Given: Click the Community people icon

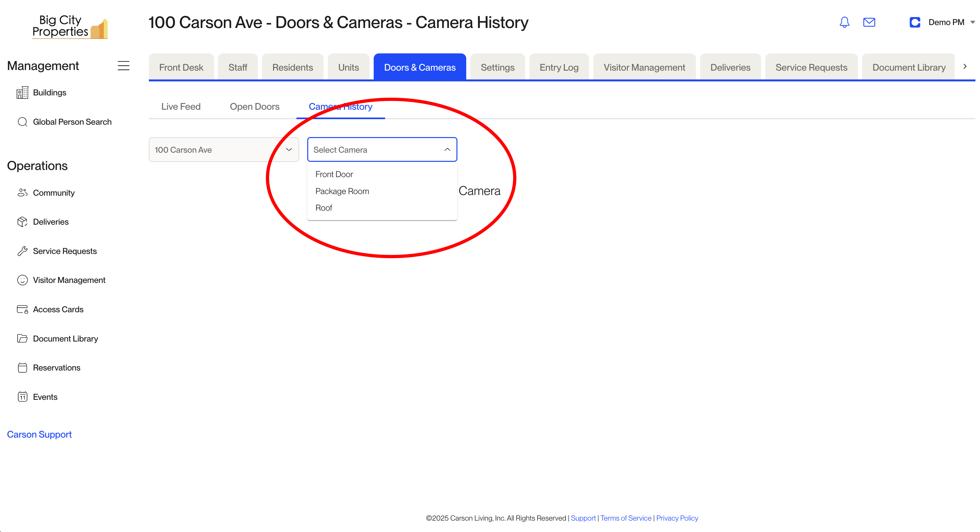Looking at the screenshot, I should click(22, 192).
